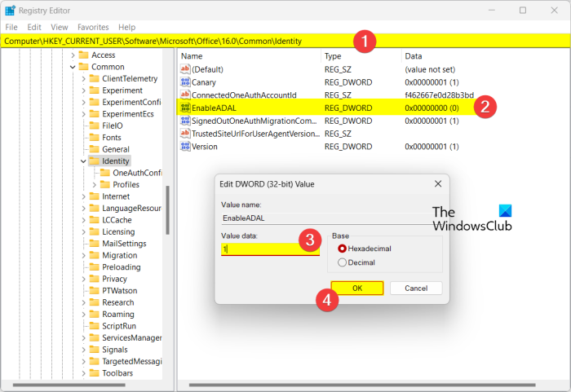Click the Common folder icon
The width and height of the screenshot is (571, 392).
pos(84,67)
